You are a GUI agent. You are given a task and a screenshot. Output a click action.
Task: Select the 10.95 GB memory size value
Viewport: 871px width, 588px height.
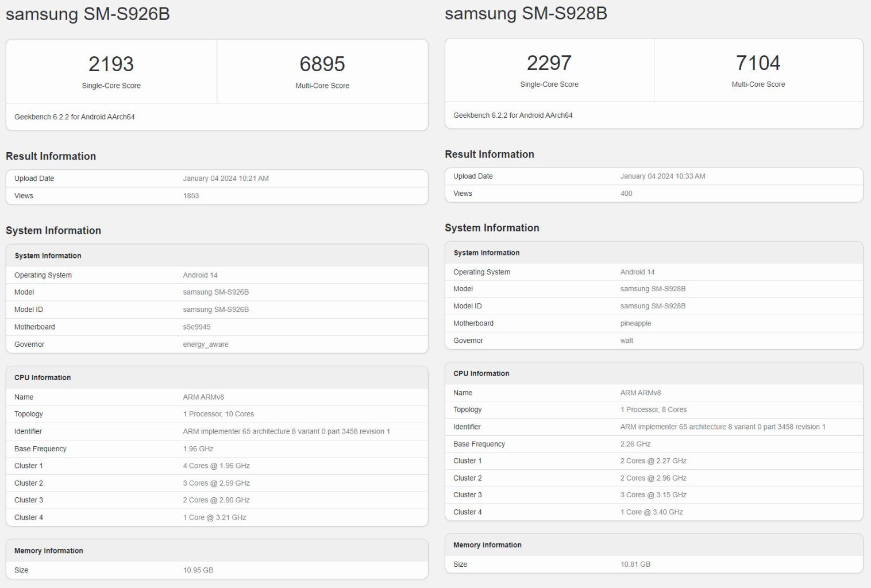click(x=198, y=570)
